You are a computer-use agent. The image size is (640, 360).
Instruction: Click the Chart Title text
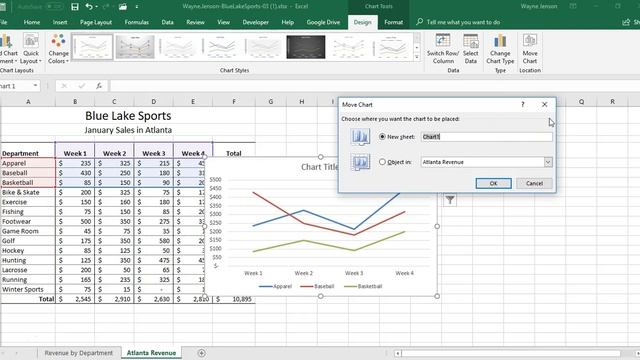pyautogui.click(x=320, y=167)
